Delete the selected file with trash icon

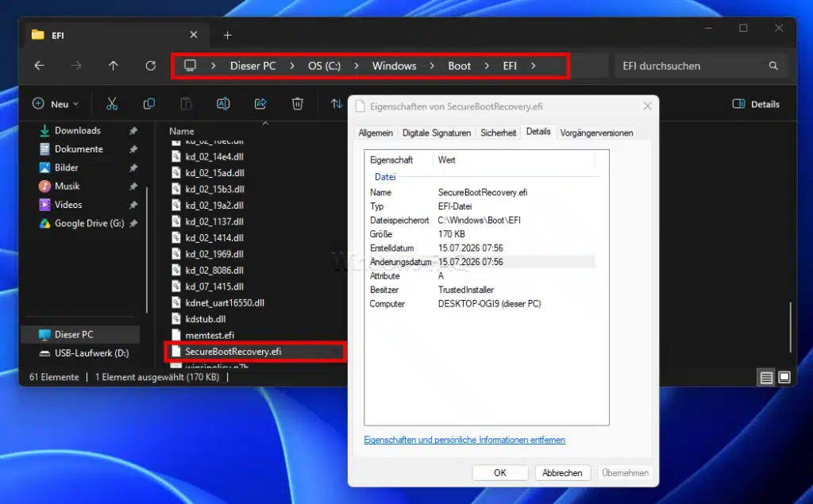click(x=298, y=104)
